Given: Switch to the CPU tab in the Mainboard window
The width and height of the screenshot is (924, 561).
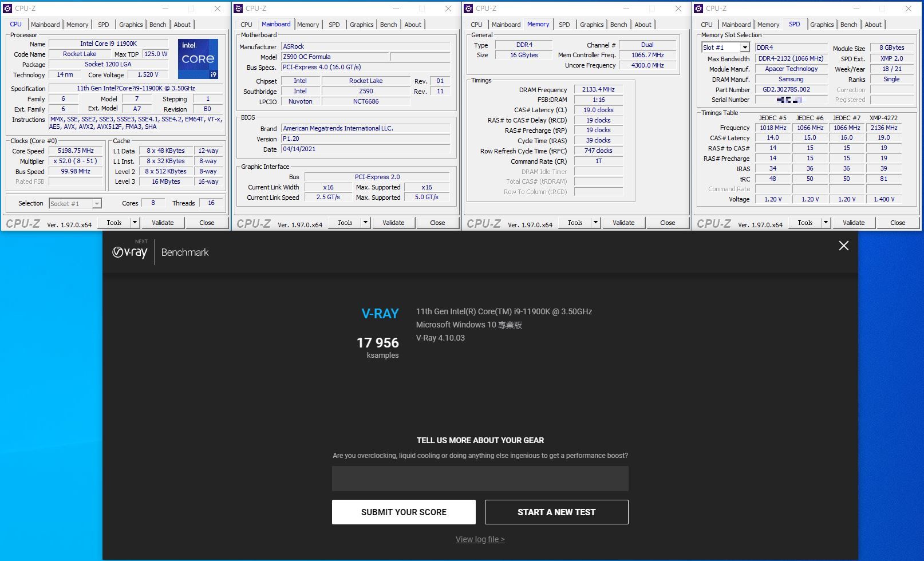Looking at the screenshot, I should [246, 25].
